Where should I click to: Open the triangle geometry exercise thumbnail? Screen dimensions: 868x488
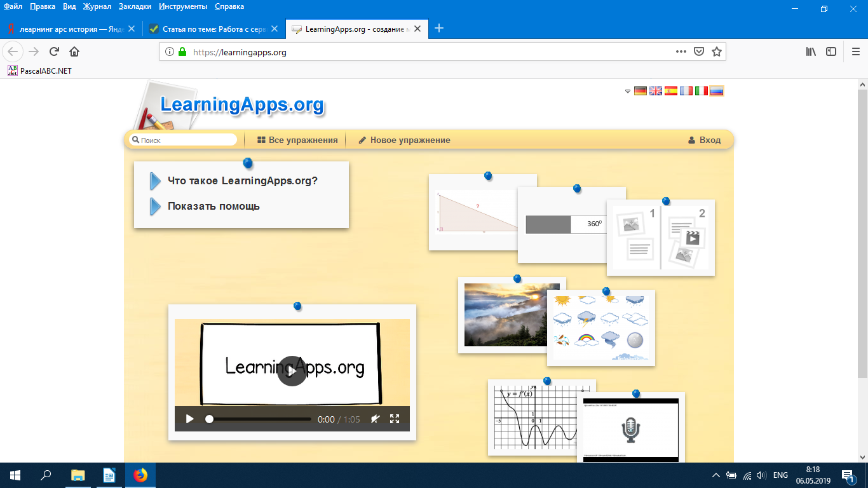pos(473,212)
